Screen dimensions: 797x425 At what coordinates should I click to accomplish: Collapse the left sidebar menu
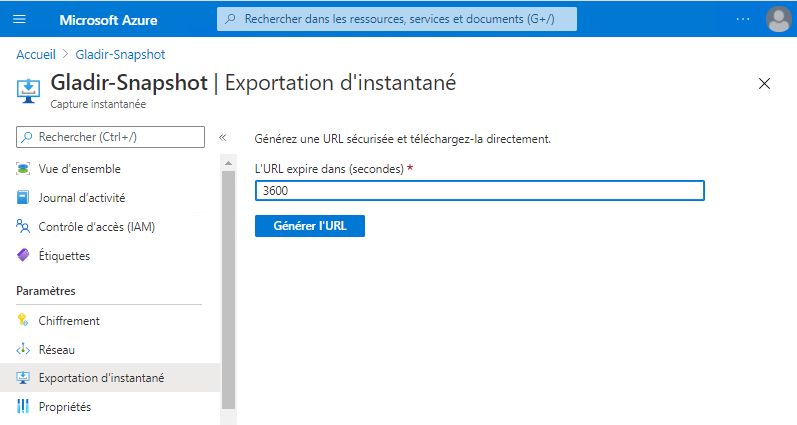pos(222,137)
